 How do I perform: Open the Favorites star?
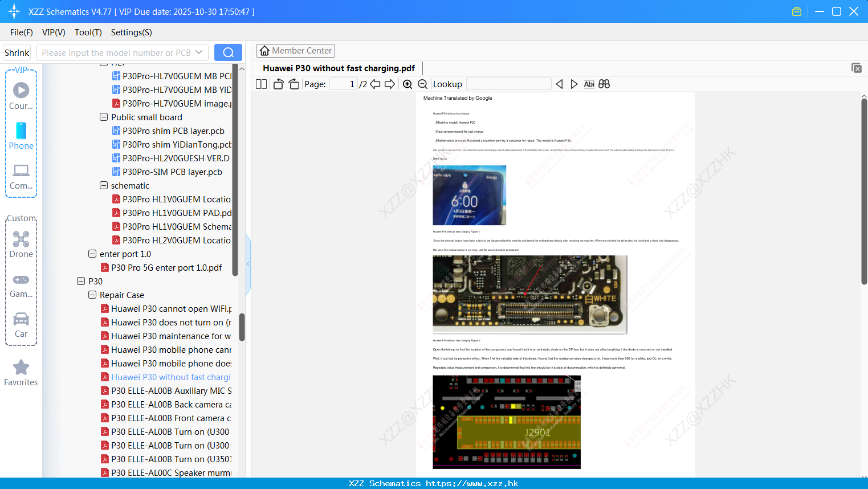21,373
